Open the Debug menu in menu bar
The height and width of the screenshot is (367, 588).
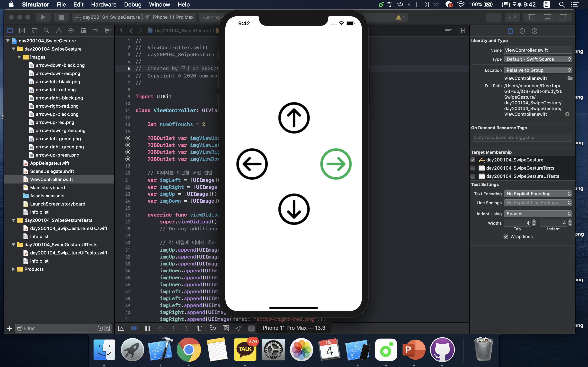click(133, 4)
